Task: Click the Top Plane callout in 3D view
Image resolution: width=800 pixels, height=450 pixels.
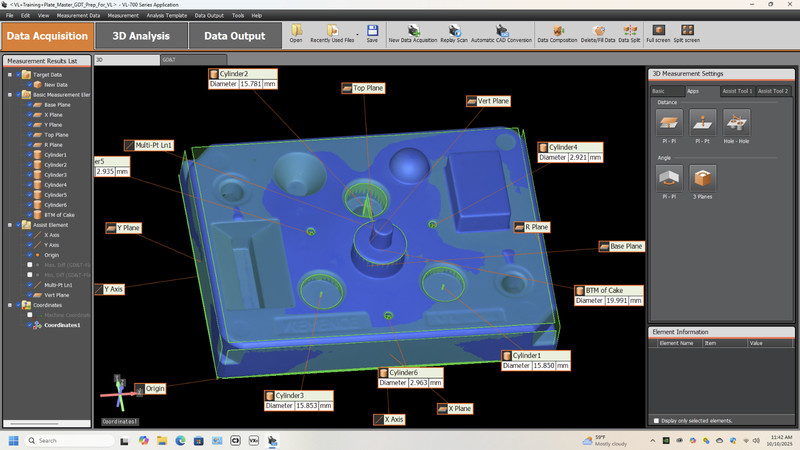Action: [x=363, y=88]
